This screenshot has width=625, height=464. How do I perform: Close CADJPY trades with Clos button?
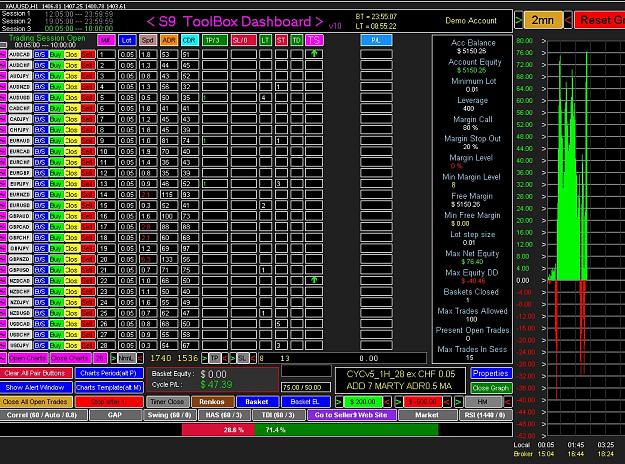[72, 119]
